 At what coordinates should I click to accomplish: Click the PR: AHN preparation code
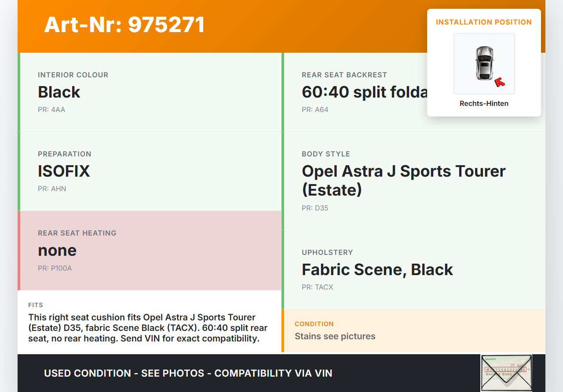(x=52, y=189)
